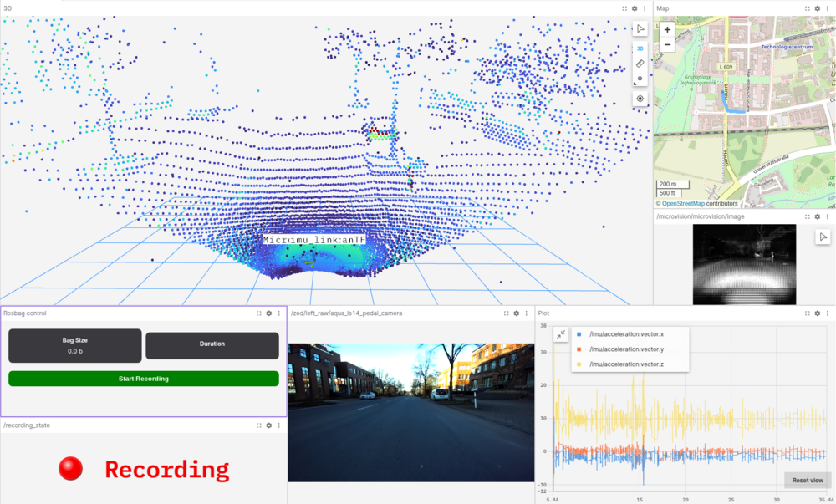Click the cursor icon in microvision image panel
The width and height of the screenshot is (836, 504).
coord(823,237)
